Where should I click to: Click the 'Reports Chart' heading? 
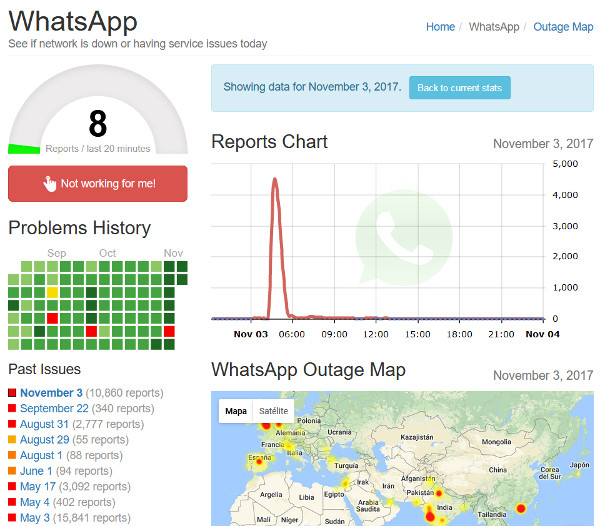pyautogui.click(x=269, y=142)
